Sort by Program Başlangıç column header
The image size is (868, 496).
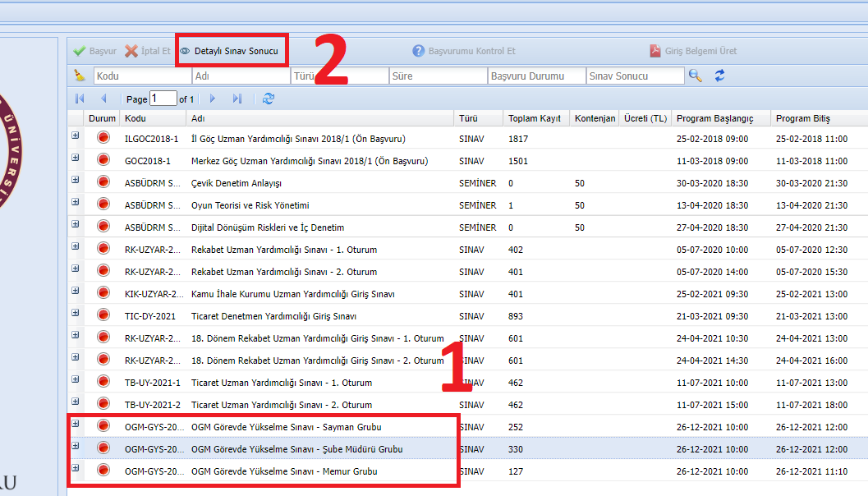[721, 118]
